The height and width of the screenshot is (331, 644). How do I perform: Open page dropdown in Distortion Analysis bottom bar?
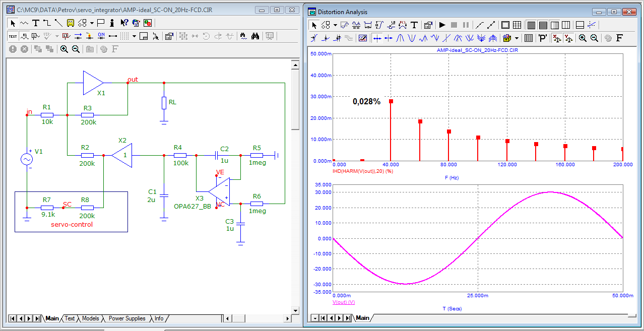[314, 318]
